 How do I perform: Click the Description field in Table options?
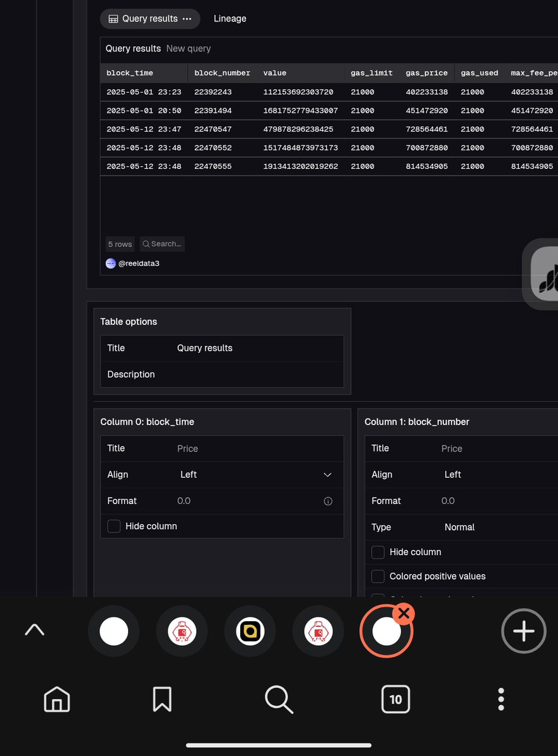(x=131, y=374)
